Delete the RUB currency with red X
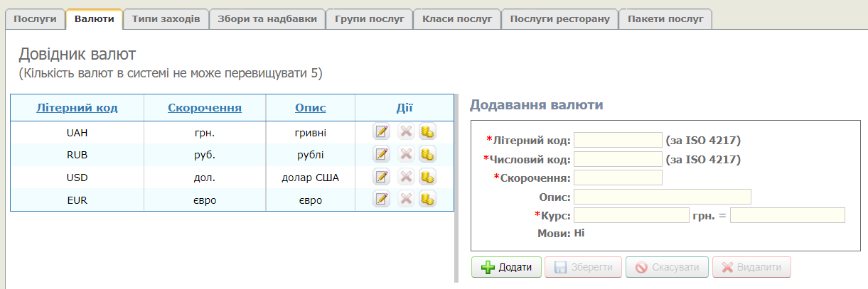Viewport: 868px width, 289px height. pyautogui.click(x=405, y=154)
